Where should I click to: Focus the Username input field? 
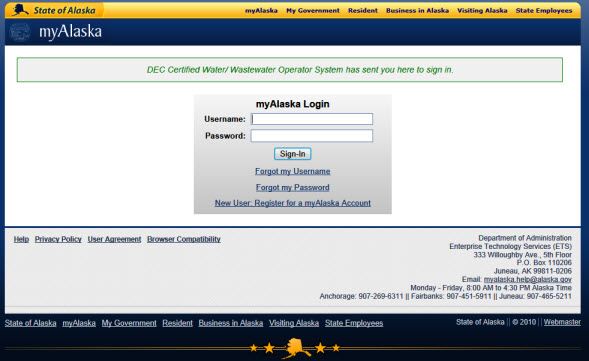click(x=312, y=119)
